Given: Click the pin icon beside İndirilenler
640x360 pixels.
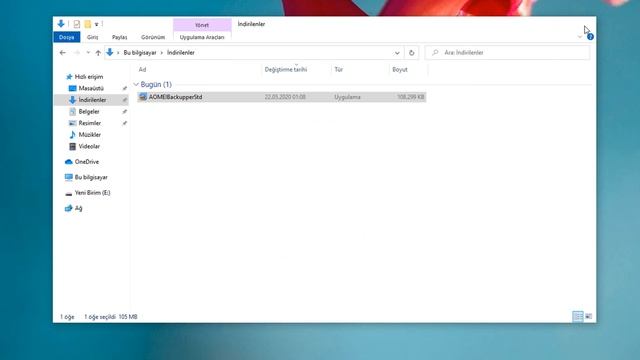Looking at the screenshot, I should [125, 100].
